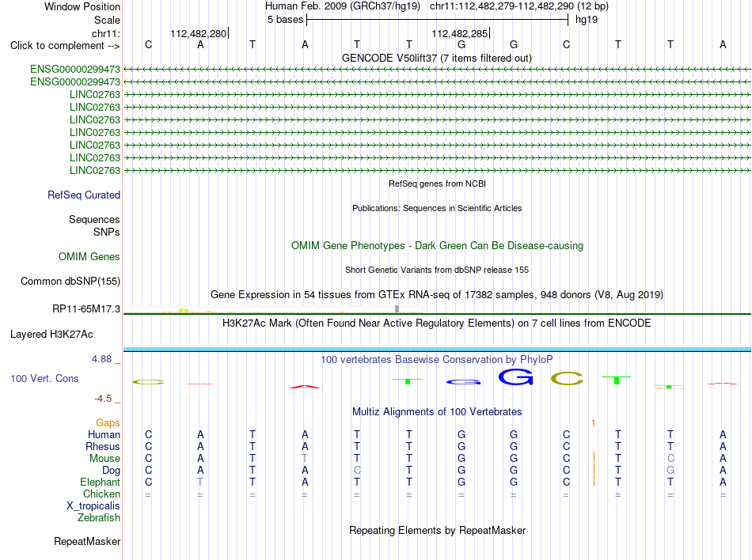Click the orange gap count '1' marker

593,422
